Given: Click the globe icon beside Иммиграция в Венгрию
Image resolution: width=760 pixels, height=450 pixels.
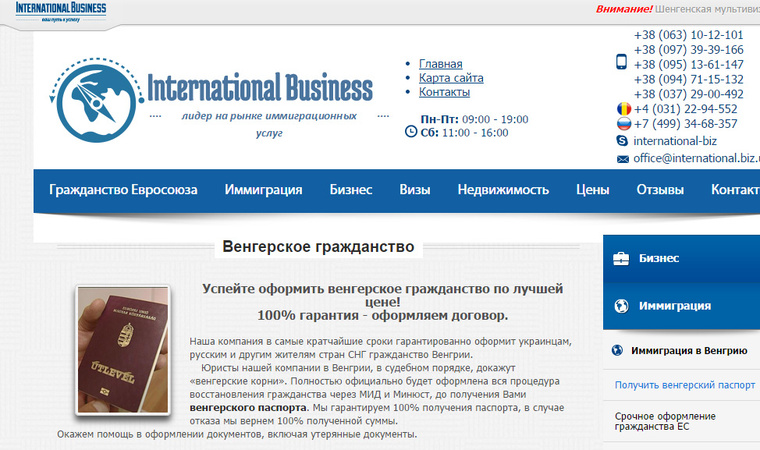Looking at the screenshot, I should pos(617,350).
